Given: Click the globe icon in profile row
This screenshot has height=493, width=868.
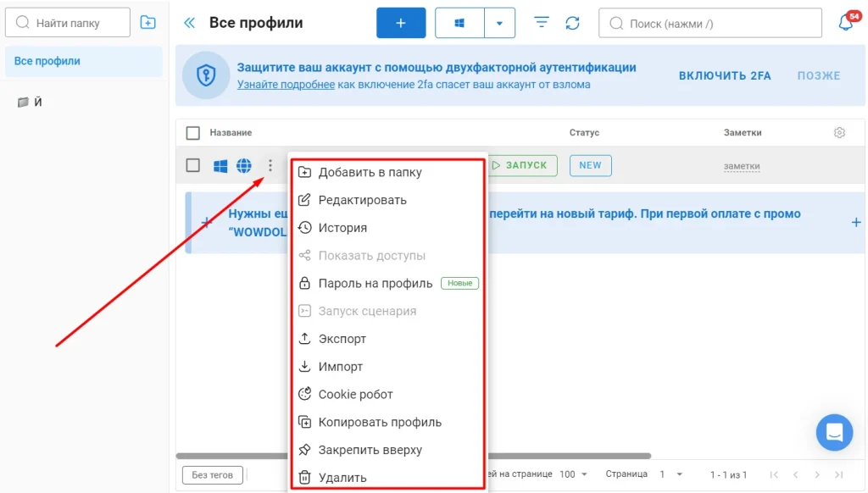Looking at the screenshot, I should click(x=244, y=165).
